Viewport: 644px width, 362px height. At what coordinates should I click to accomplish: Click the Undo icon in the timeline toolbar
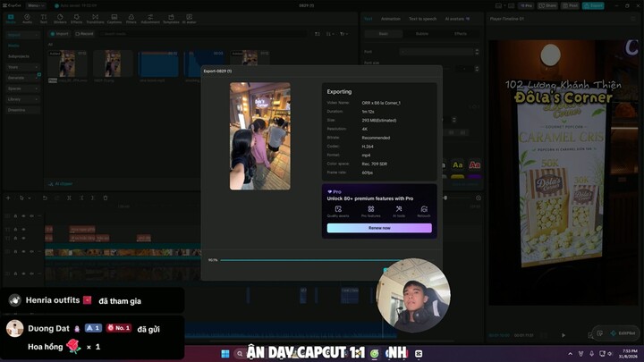[x=45, y=198]
